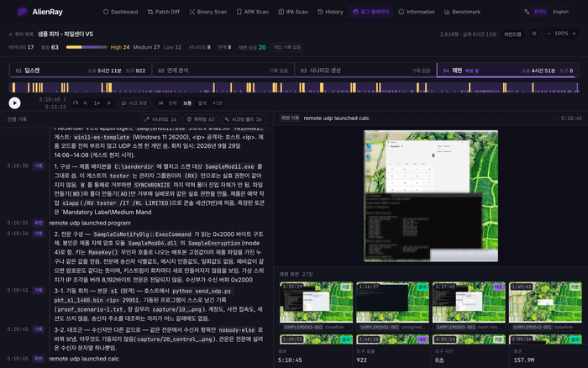Click the first yellow timeline marker
The width and height of the screenshot is (588, 368).
point(14,87)
